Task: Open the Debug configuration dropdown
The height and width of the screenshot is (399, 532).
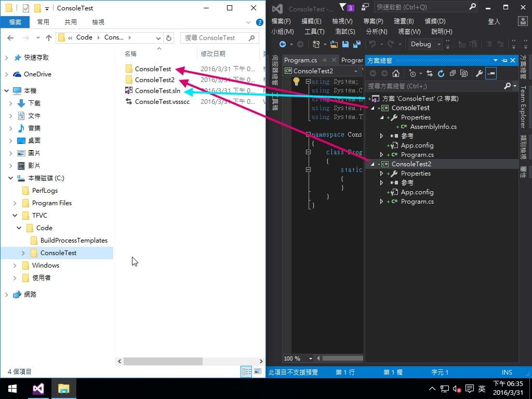Action: click(x=425, y=44)
